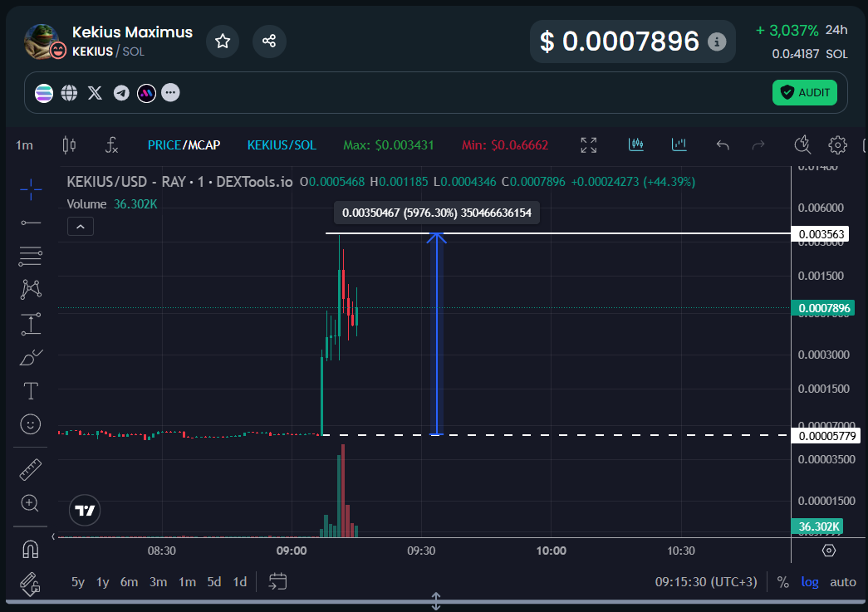This screenshot has width=868, height=612.
Task: Open the 1m interval dropdown
Action: coord(24,145)
